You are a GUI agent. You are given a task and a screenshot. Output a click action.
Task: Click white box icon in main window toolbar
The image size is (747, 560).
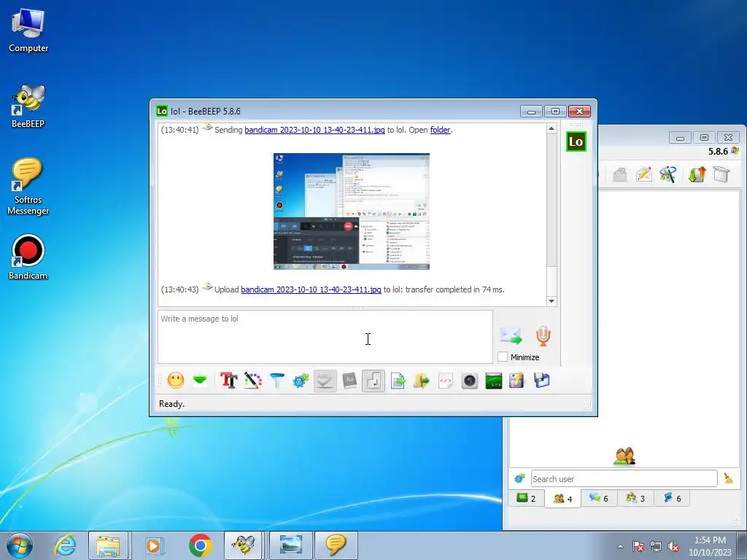point(721,174)
